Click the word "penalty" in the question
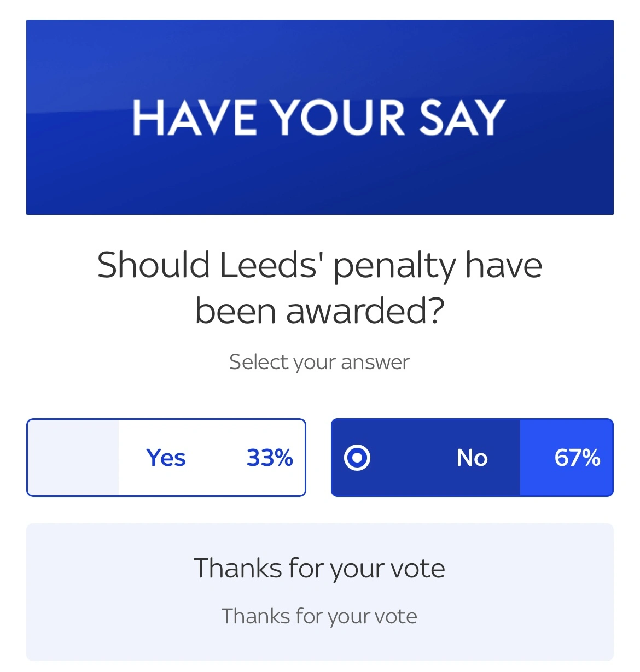The height and width of the screenshot is (672, 640). coord(394,266)
